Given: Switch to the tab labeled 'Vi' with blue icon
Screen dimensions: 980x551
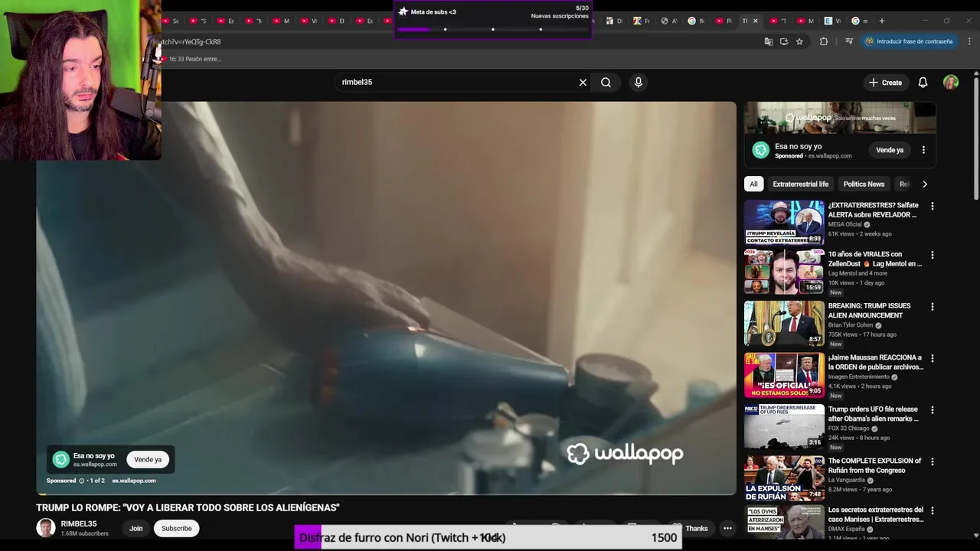Looking at the screenshot, I should click(831, 21).
